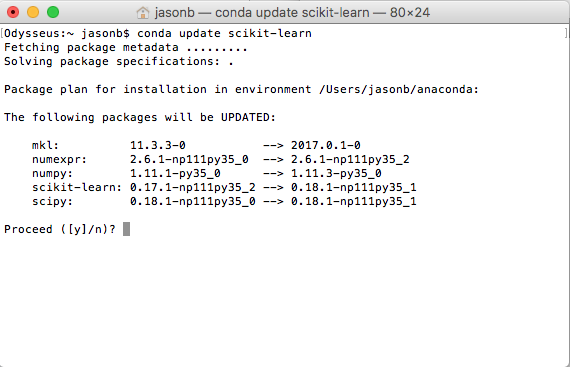Click the home folder icon in title bar
Image resolution: width=570 pixels, height=367 pixels.
tap(143, 13)
